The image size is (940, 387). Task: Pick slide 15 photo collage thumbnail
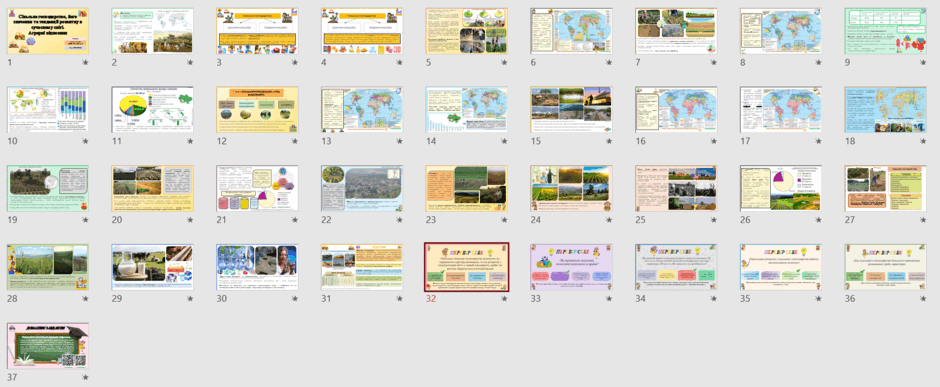tap(571, 110)
